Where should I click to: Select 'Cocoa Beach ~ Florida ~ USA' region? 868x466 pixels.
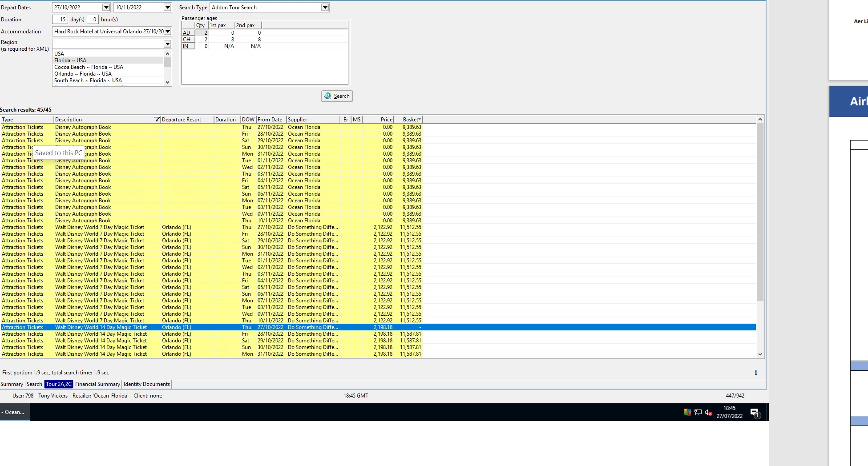pos(109,67)
